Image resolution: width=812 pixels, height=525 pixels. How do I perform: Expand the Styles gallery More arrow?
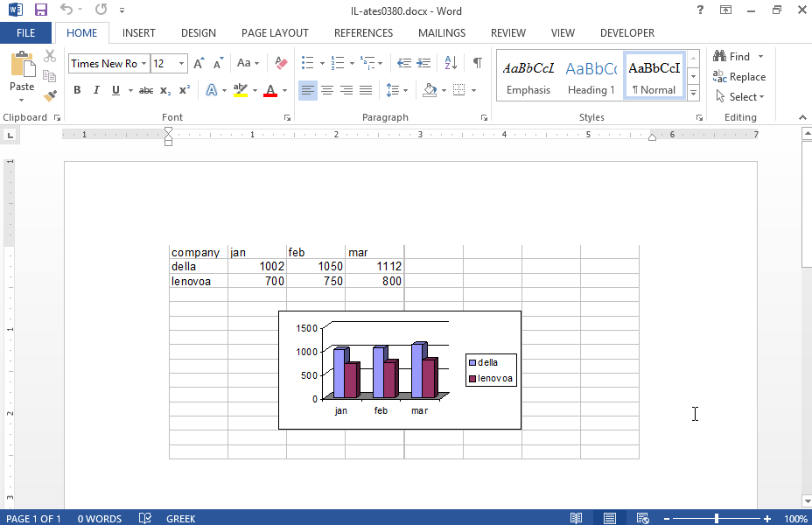pos(693,94)
